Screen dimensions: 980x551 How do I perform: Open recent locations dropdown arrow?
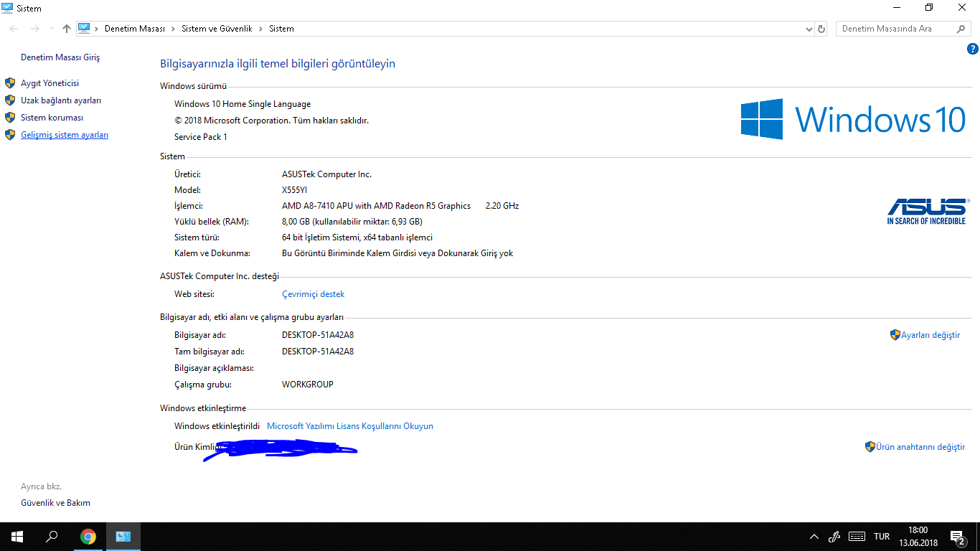(x=52, y=29)
